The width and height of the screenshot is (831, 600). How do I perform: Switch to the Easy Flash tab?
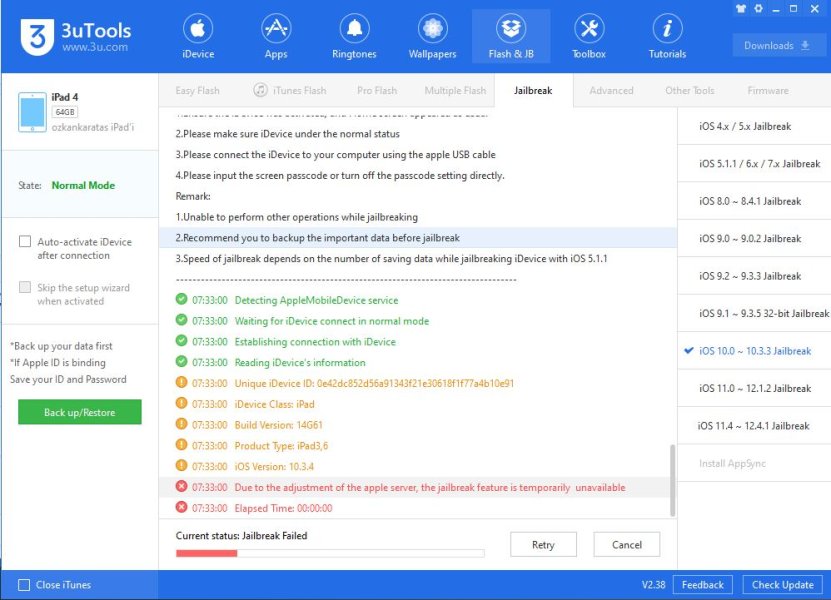pos(197,91)
